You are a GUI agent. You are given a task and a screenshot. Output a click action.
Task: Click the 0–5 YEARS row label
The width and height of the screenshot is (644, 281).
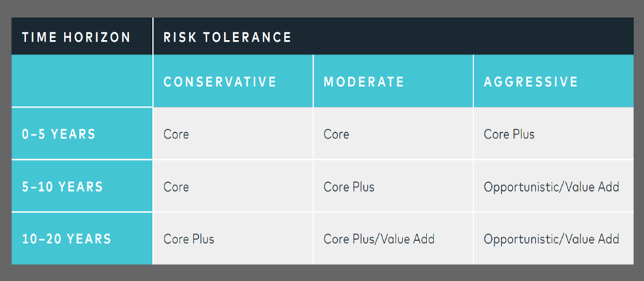pyautogui.click(x=82, y=134)
